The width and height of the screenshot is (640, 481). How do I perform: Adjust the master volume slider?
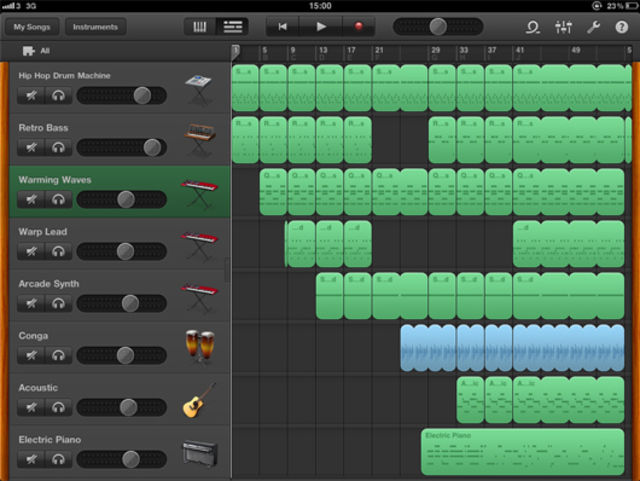click(438, 27)
